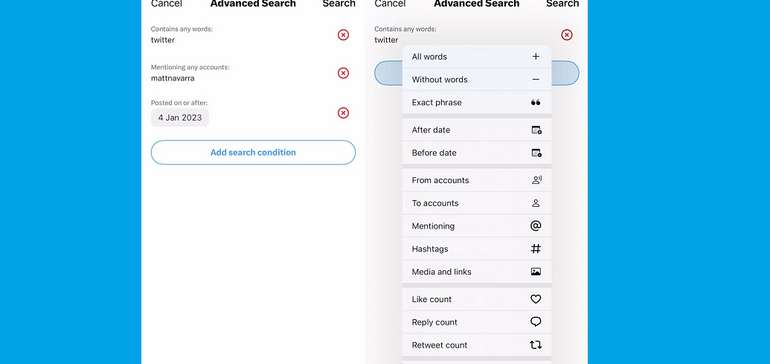Click the quotation marks icon

tap(536, 103)
